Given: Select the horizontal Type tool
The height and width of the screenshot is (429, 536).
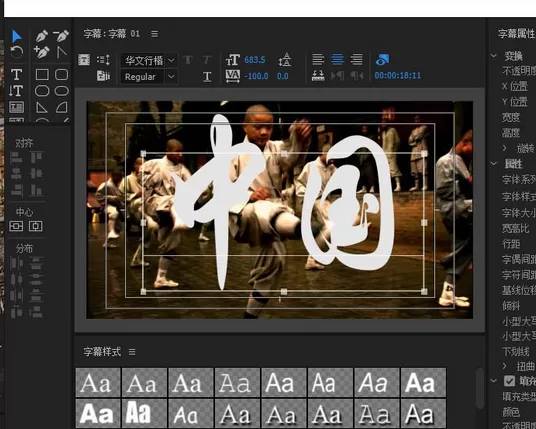Looking at the screenshot, I should click(x=16, y=75).
